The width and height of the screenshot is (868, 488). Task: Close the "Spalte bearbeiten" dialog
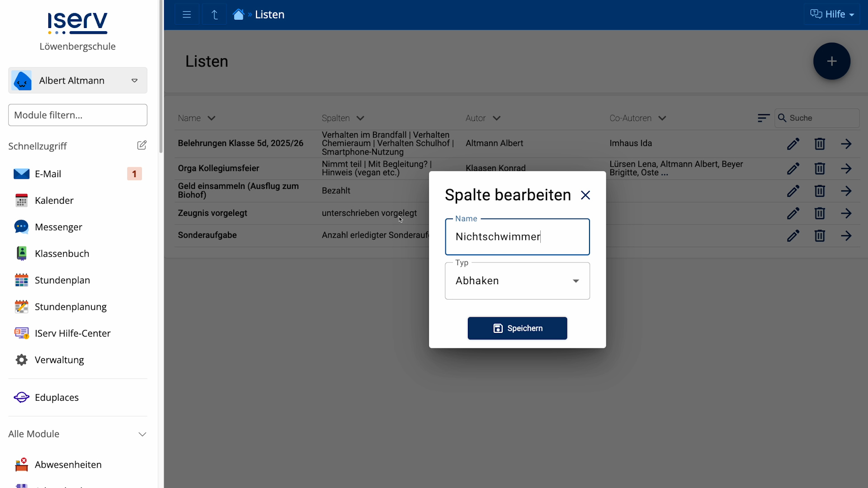point(585,195)
